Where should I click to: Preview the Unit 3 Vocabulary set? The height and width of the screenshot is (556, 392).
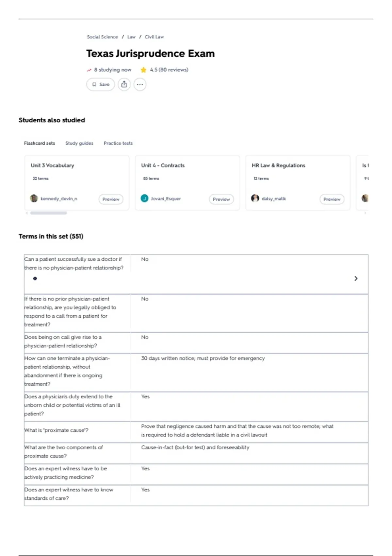111,199
